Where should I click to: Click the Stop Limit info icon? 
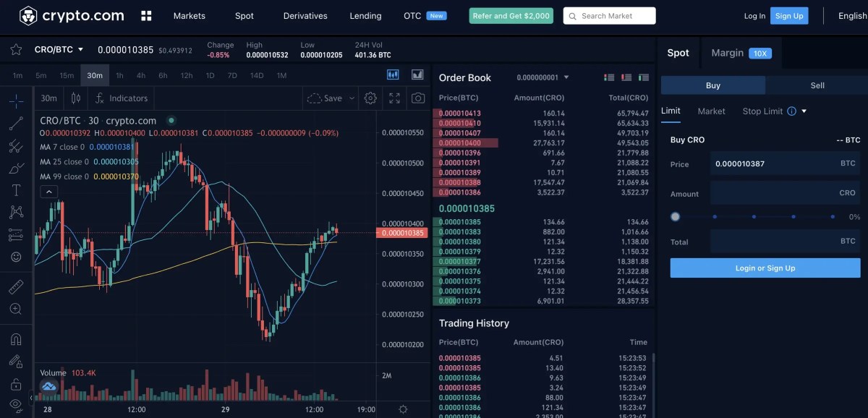[x=791, y=111]
